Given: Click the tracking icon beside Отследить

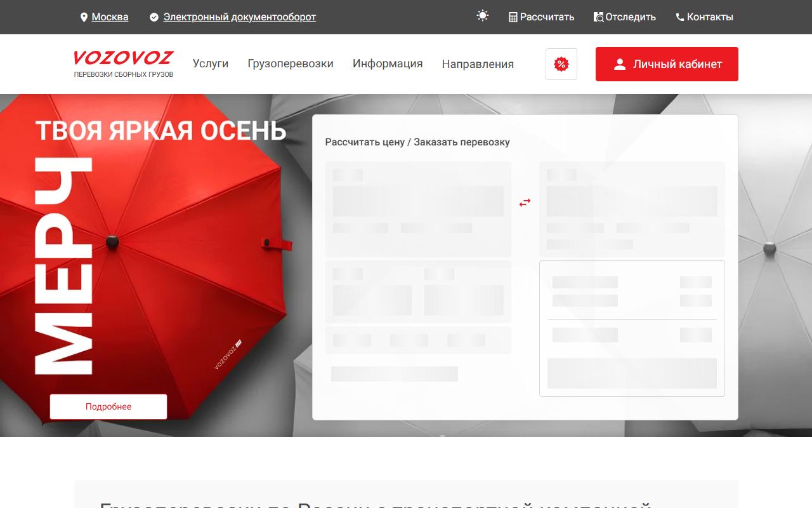Looking at the screenshot, I should coord(598,17).
